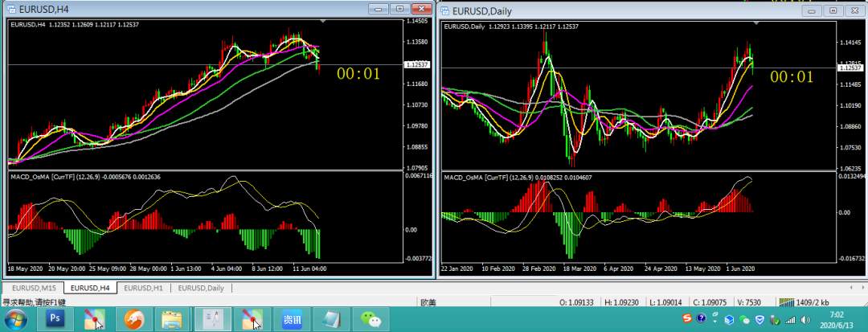The height and width of the screenshot is (332, 868).
Task: Click the 欧美 profile name in status bar
Action: (x=428, y=303)
